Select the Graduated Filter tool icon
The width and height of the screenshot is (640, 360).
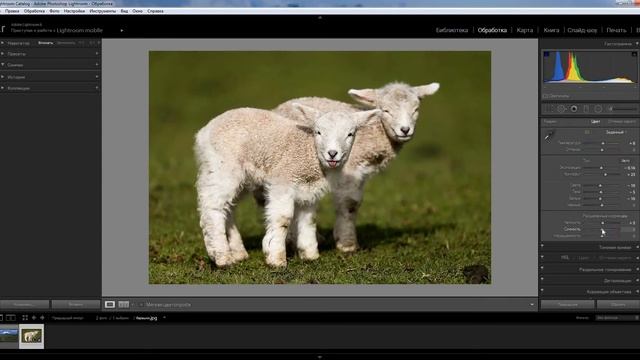[x=586, y=109]
